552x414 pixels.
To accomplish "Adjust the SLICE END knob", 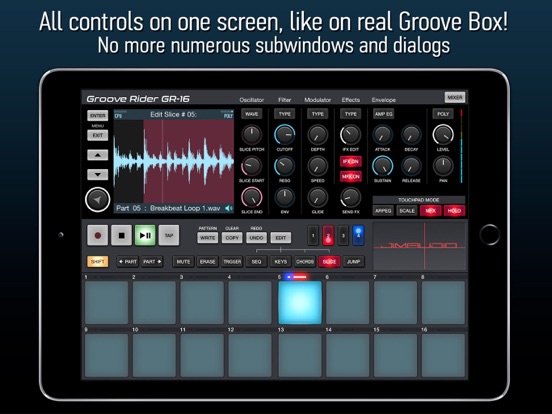I will (x=251, y=197).
